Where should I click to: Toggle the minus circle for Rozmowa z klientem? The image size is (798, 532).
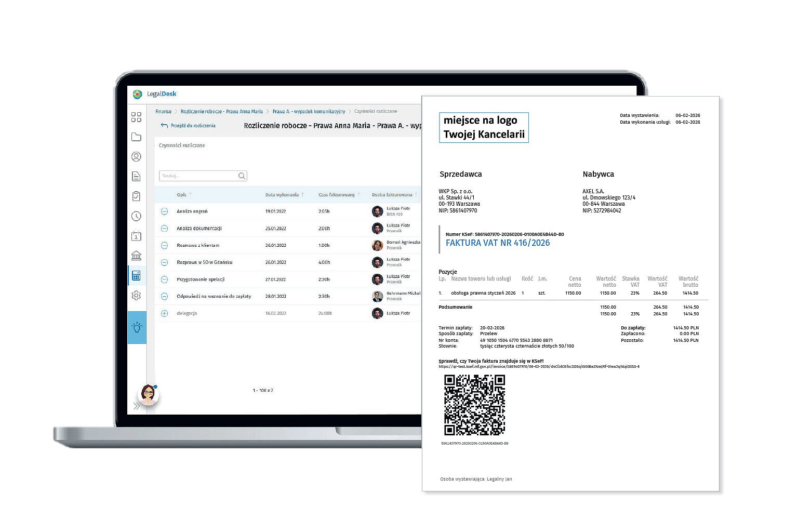[164, 245]
